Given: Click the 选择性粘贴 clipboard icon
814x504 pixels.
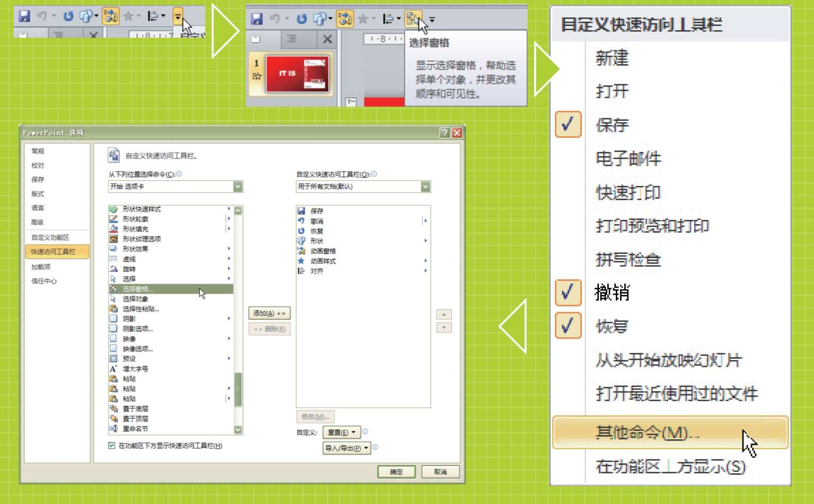Looking at the screenshot, I should pos(113,308).
